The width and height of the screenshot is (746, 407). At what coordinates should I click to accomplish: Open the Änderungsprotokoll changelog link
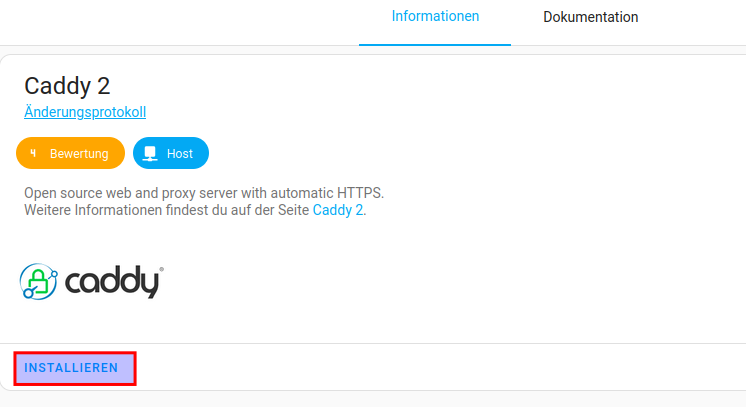(x=91, y=112)
